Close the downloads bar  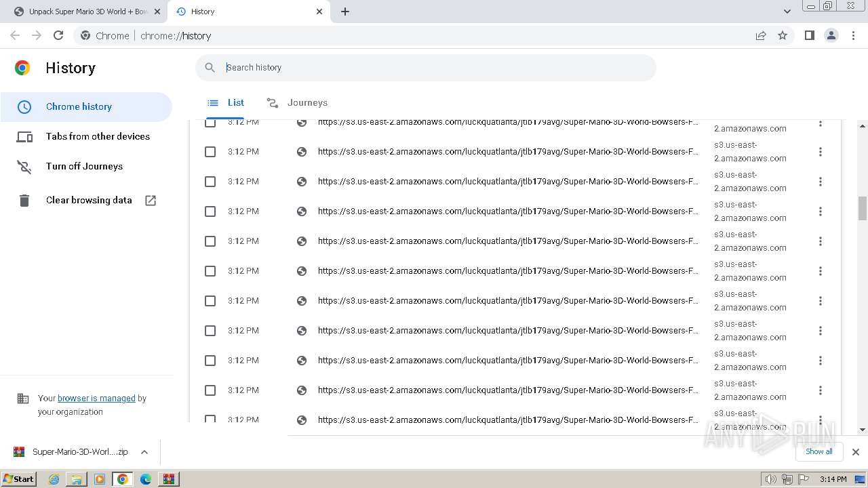pyautogui.click(x=855, y=452)
